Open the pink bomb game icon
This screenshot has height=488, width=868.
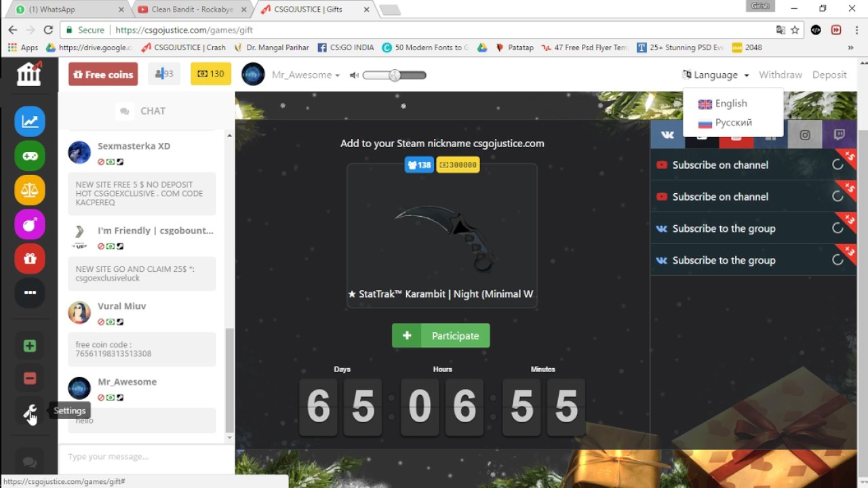[30, 224]
